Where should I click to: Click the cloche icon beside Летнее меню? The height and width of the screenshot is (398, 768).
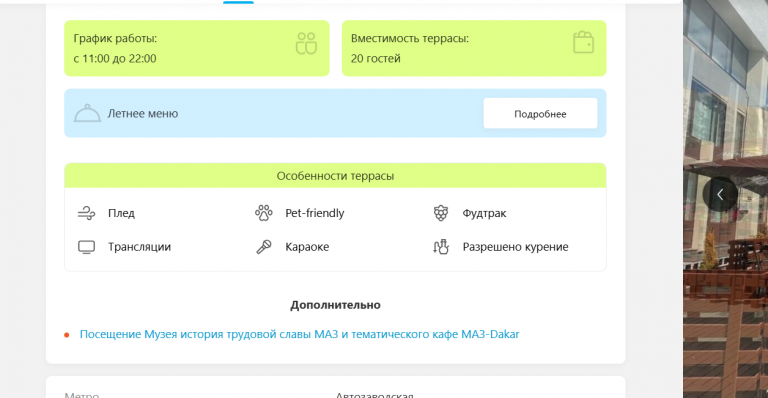coord(87,113)
